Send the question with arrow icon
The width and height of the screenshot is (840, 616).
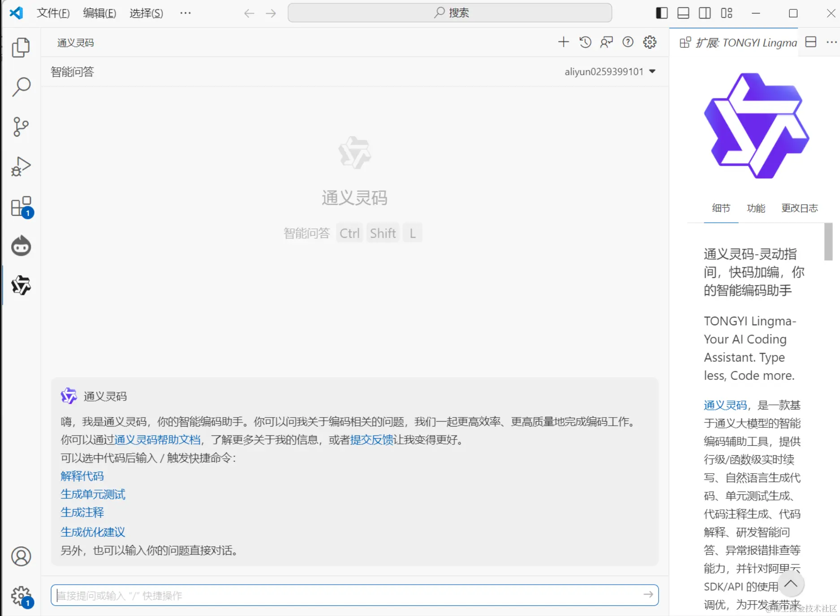[648, 594]
